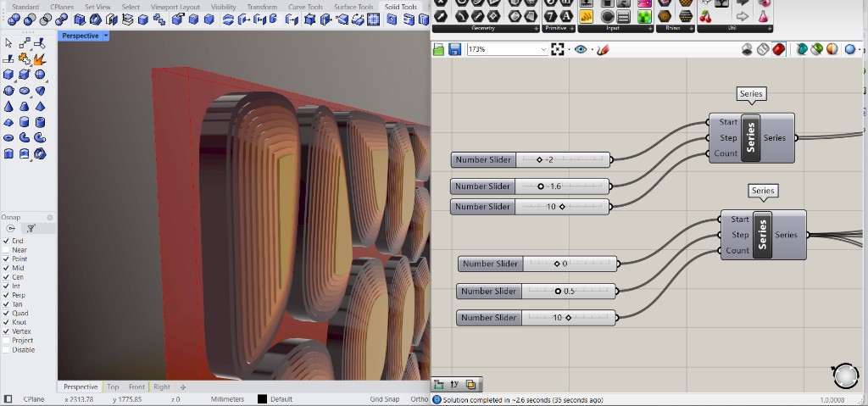
Task: Click CPlane label in status bar
Action: 34,399
